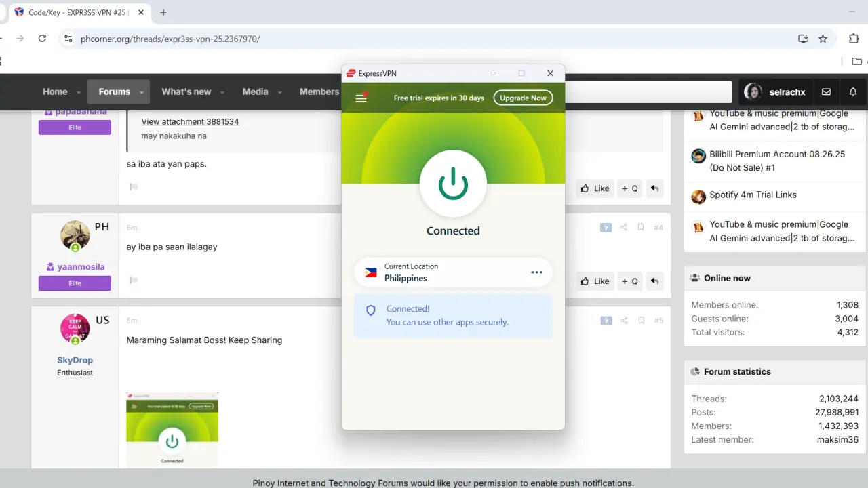Share post #5
This screenshot has height=488, width=868.
click(x=624, y=320)
